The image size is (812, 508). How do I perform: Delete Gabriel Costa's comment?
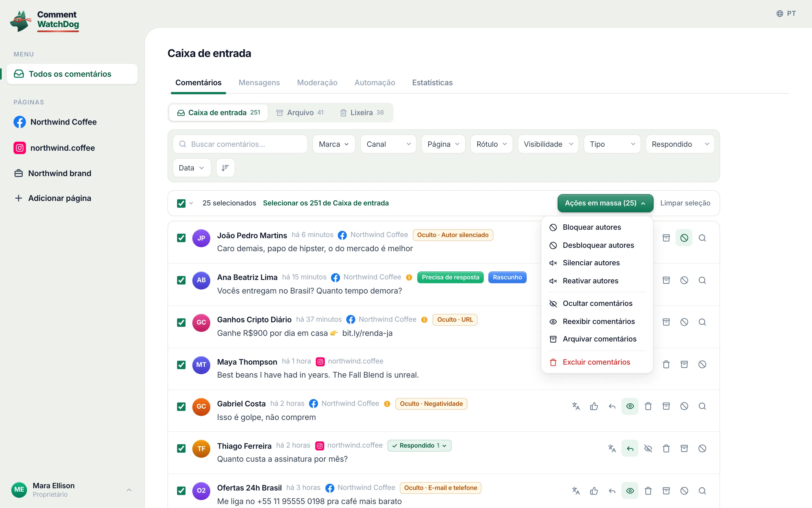[x=648, y=406]
